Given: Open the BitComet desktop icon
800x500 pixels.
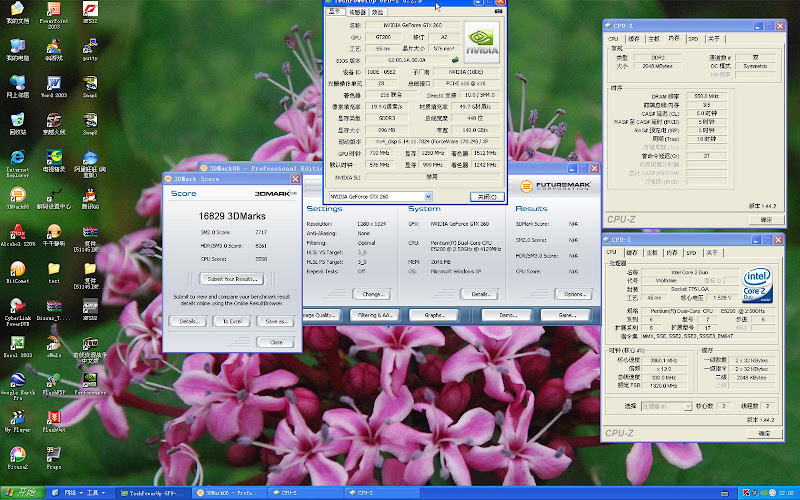Looking at the screenshot, I should [17, 272].
